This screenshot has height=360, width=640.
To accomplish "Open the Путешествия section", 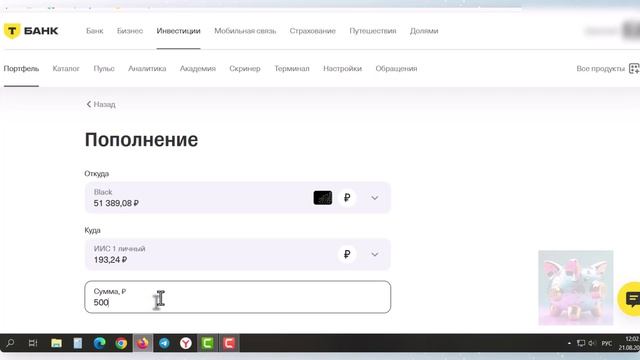I will click(373, 31).
